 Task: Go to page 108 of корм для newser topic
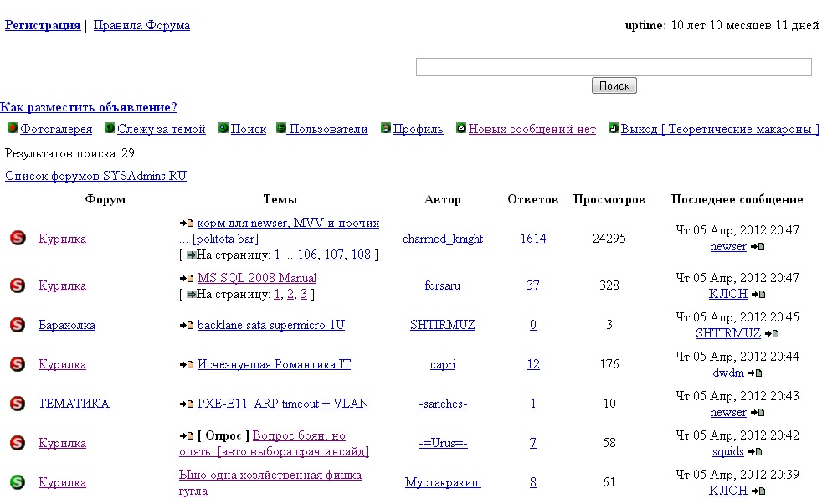click(361, 255)
